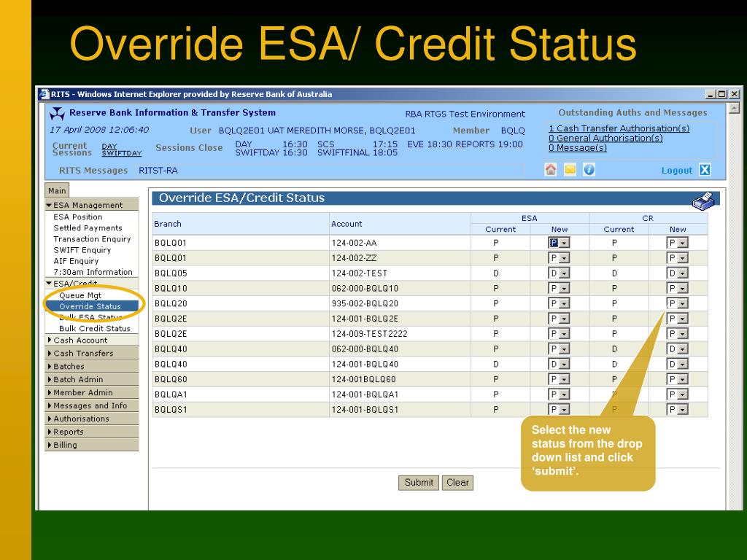Image resolution: width=747 pixels, height=560 pixels.
Task: Open CR New dropdown for 124-009-TEST2222
Action: pyautogui.click(x=677, y=334)
